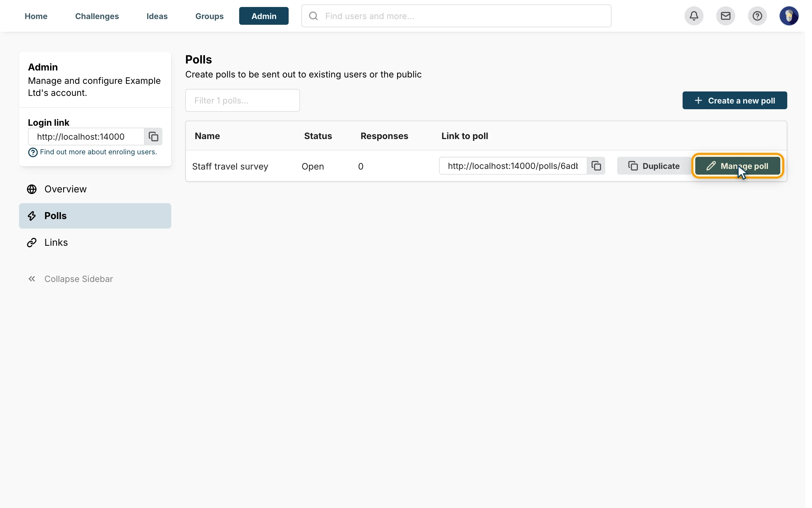Image resolution: width=812 pixels, height=508 pixels.
Task: Open Overview in the sidebar
Action: pos(95,189)
